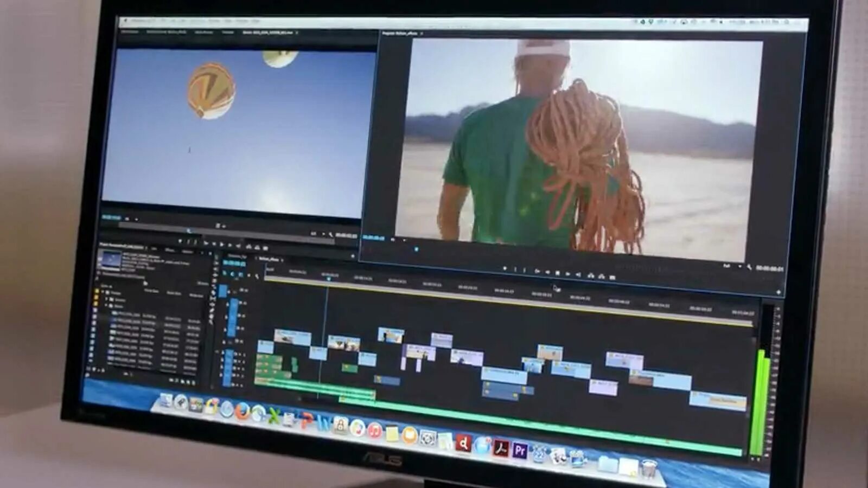Mark In point in the Program monitor
Viewport: 868px width, 488px height.
click(x=515, y=269)
